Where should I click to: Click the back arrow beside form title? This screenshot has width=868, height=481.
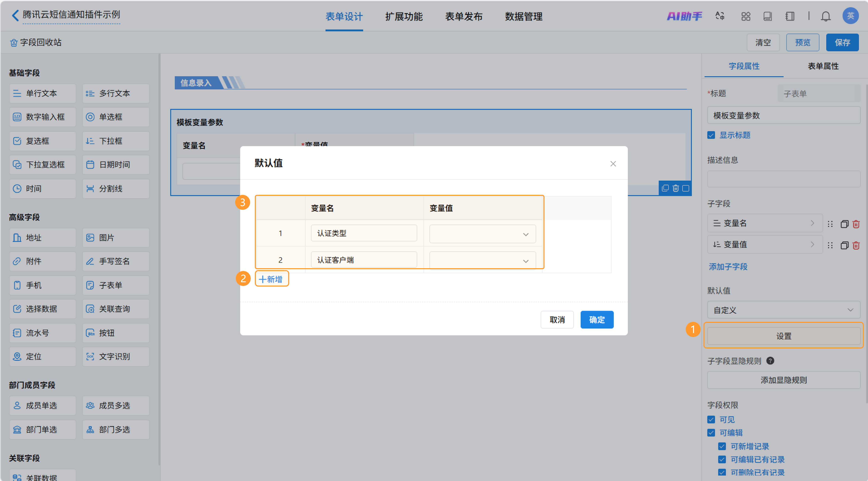(15, 15)
